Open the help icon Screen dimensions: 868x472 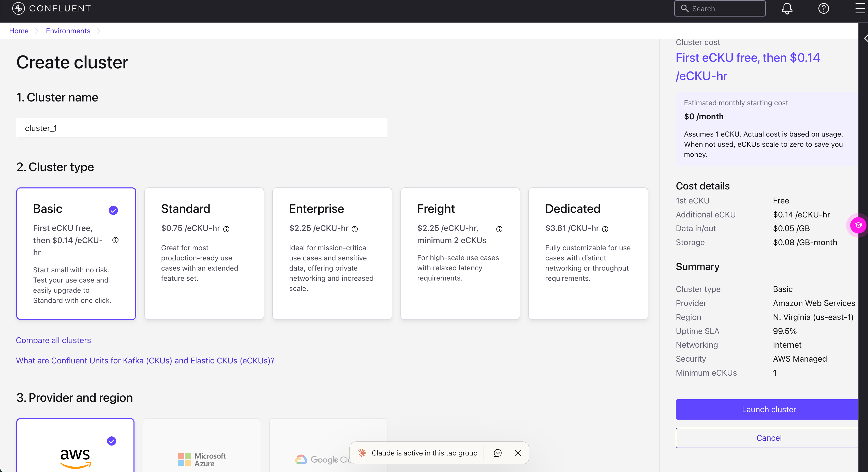[824, 8]
